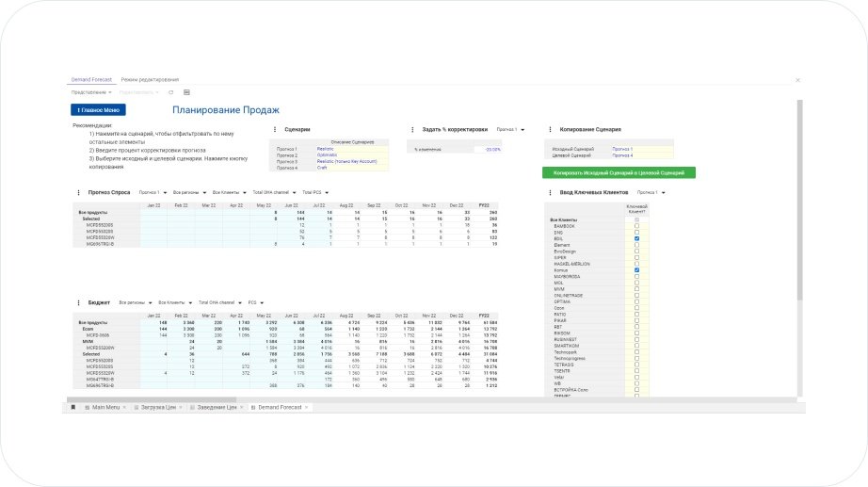Open the Main Menu bottom tab
This screenshot has width=868, height=487.
105,408
